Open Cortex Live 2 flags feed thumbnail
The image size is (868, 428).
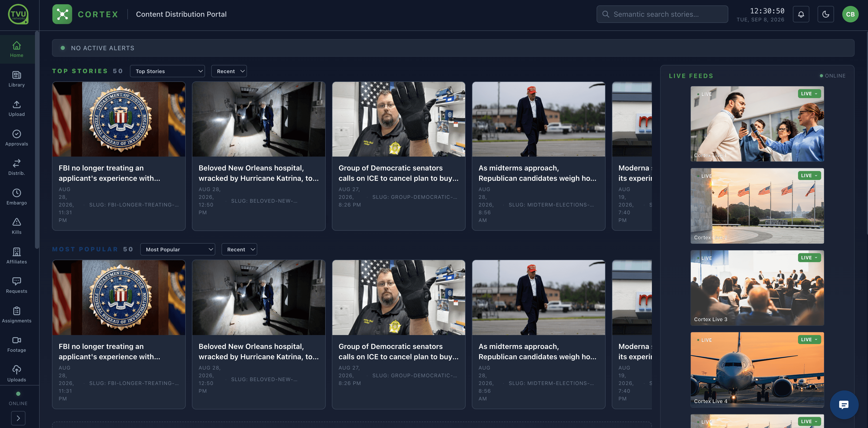pyautogui.click(x=757, y=206)
